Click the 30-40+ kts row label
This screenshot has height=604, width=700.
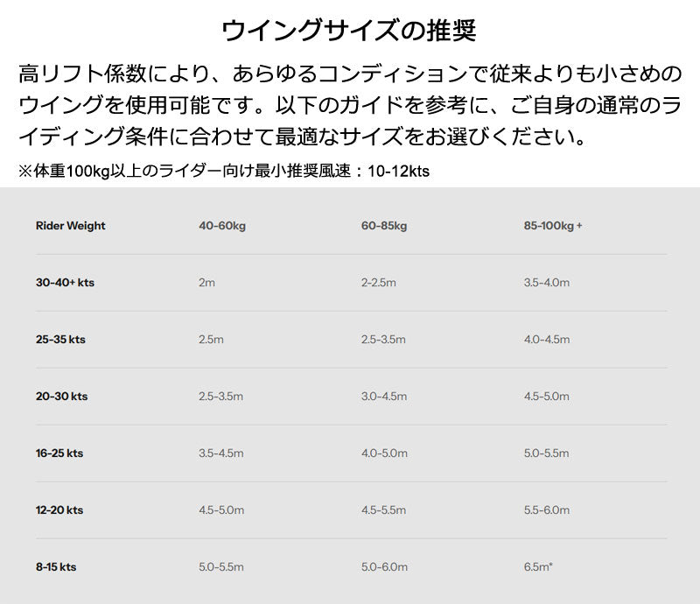(x=65, y=283)
